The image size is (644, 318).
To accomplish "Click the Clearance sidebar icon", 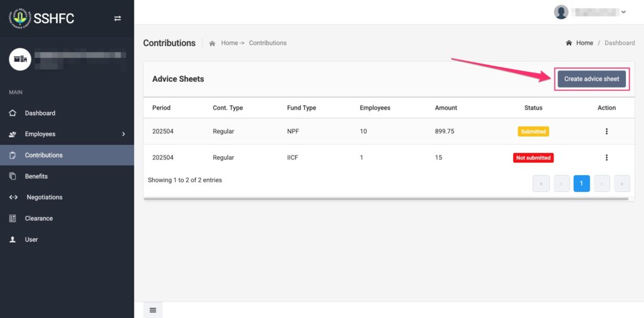I will coord(13,219).
